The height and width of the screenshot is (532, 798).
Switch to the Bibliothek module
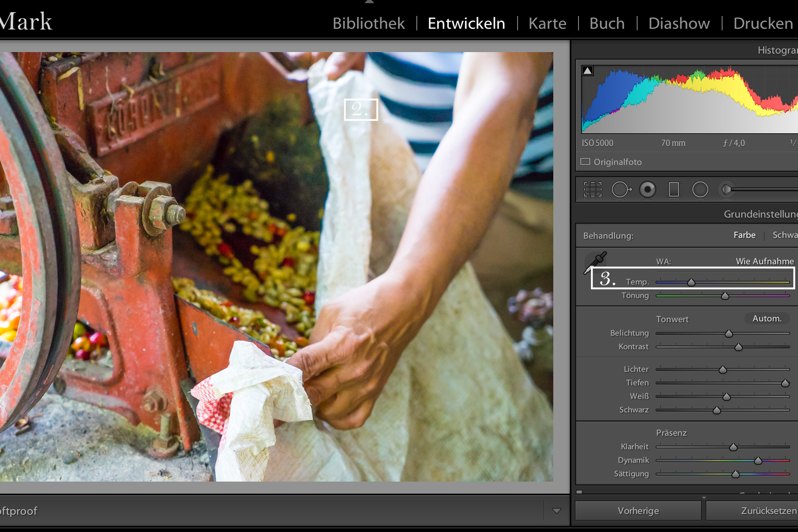[368, 23]
